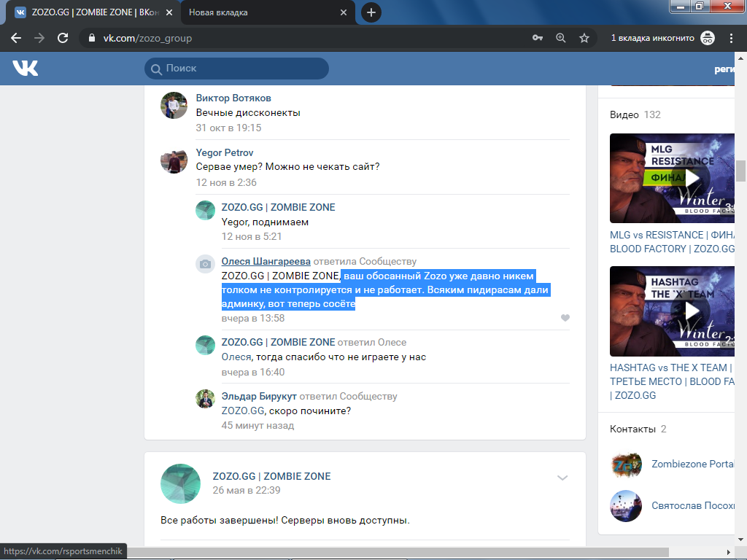Click the saved password key icon
Screen dimensions: 747x560
pyautogui.click(x=538, y=38)
